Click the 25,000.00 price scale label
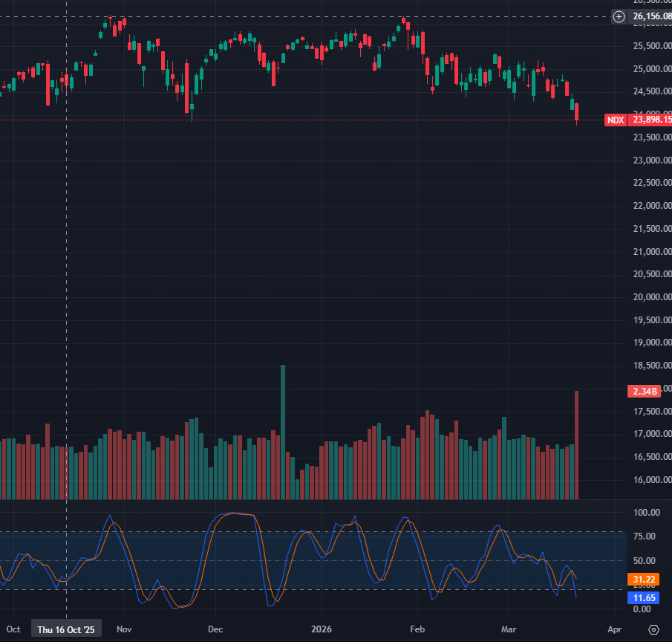The width and height of the screenshot is (672, 642). click(652, 68)
